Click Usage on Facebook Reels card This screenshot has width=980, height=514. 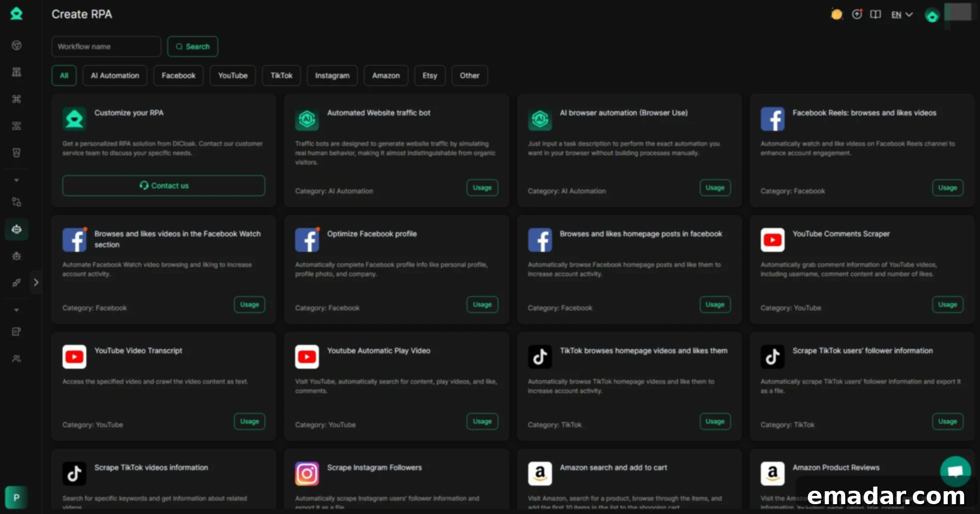click(x=947, y=188)
